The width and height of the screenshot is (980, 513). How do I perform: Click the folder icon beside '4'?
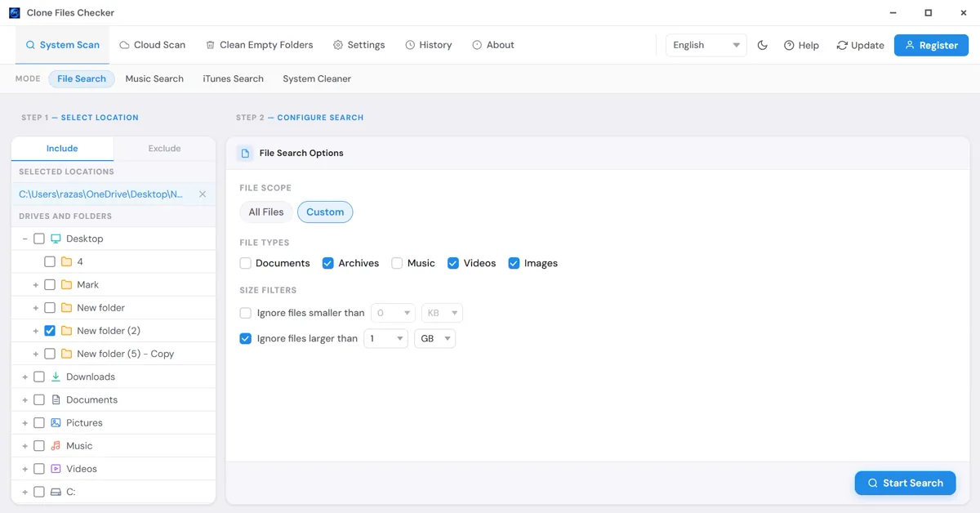point(66,261)
